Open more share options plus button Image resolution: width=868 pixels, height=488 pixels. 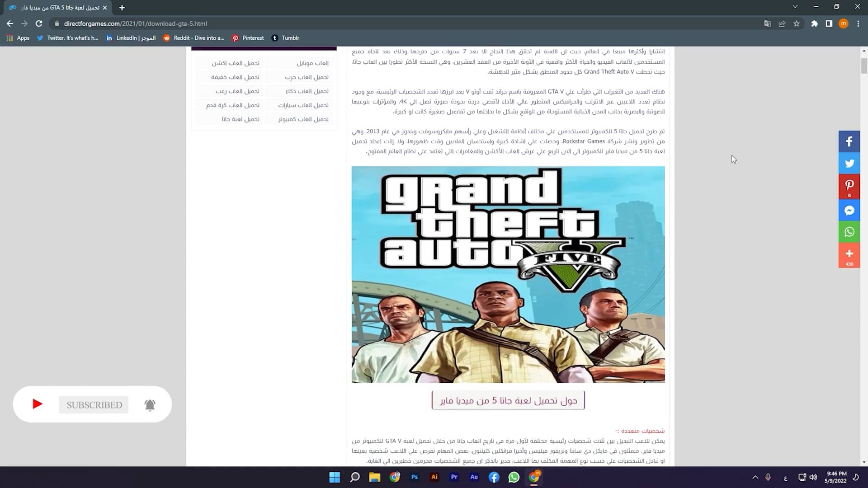tap(849, 255)
